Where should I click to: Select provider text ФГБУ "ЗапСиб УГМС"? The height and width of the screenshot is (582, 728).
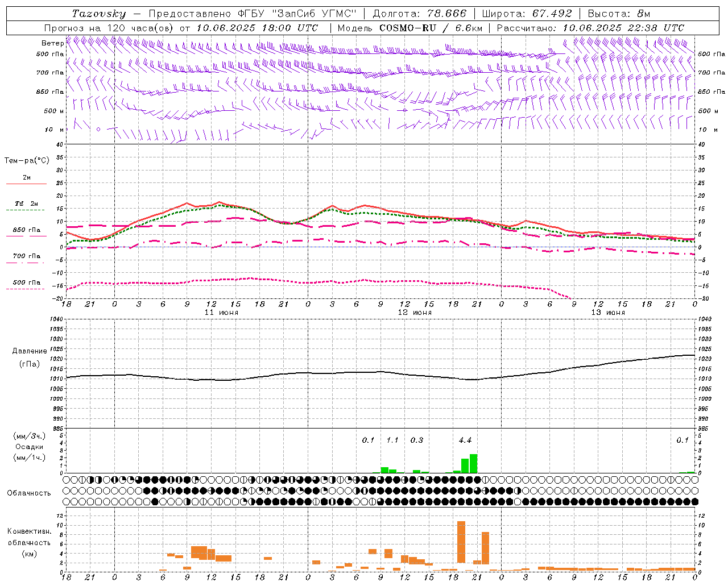point(296,14)
